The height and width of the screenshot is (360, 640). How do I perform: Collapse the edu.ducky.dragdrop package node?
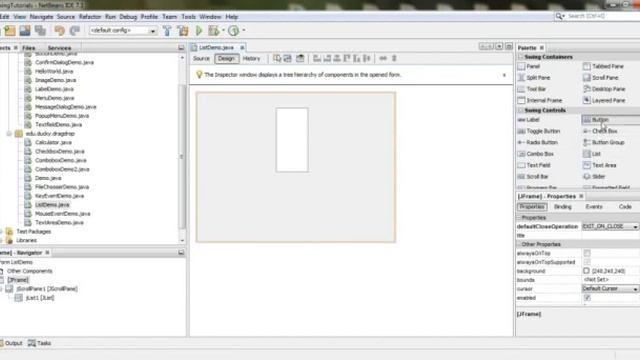pos(9,134)
